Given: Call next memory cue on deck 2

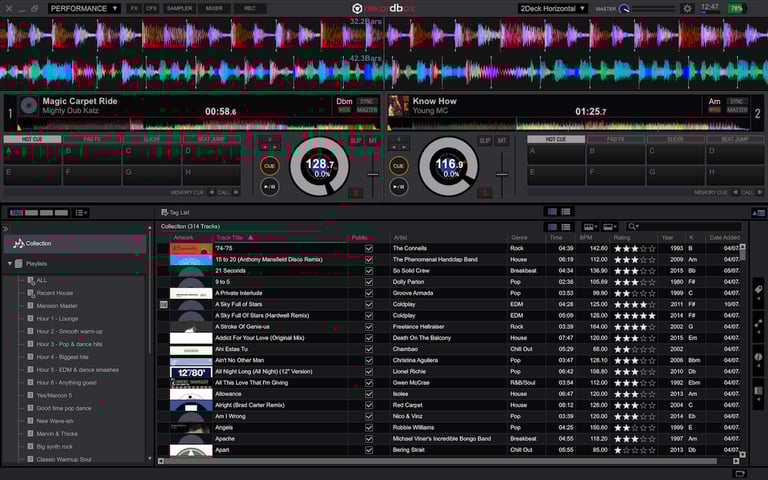Looking at the screenshot, I should [x=760, y=192].
